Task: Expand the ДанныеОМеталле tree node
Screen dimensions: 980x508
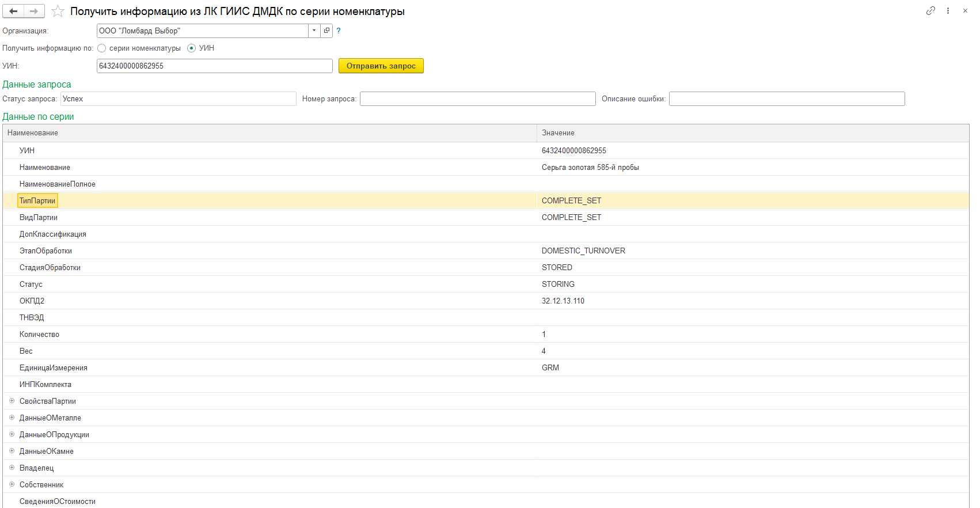Action: click(x=12, y=418)
